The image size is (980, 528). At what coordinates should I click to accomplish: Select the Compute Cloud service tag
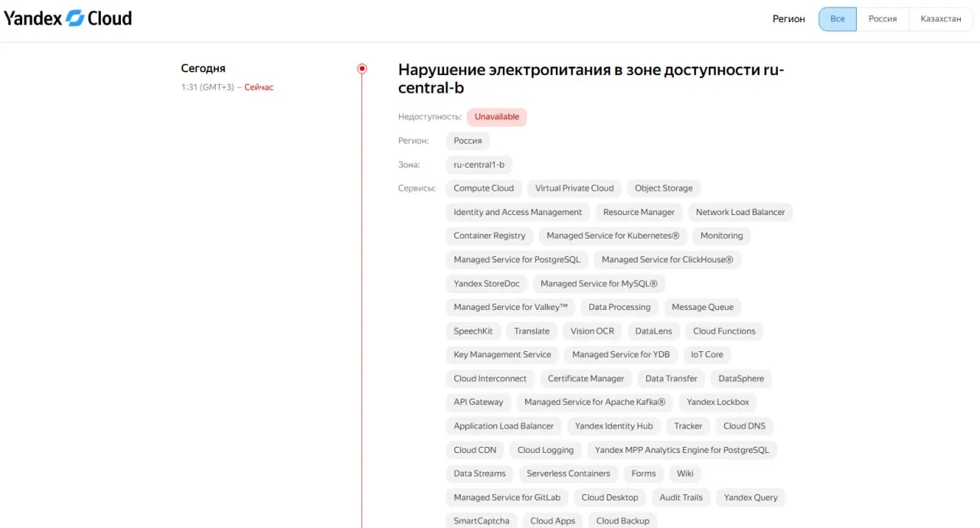point(484,188)
